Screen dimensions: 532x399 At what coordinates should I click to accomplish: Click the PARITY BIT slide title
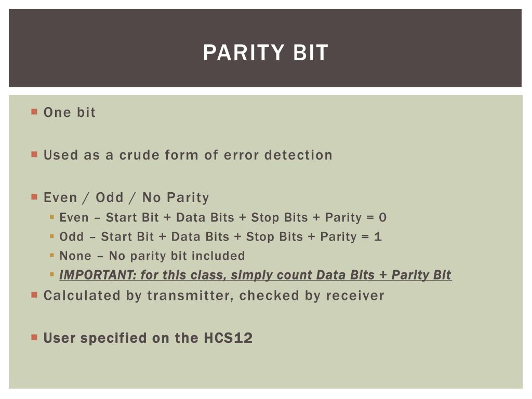[x=265, y=52]
